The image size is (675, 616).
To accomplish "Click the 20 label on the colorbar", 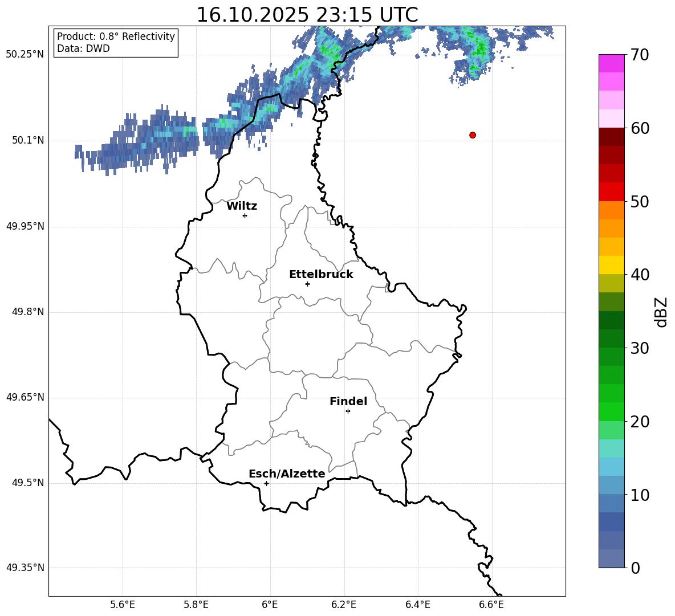I will pyautogui.click(x=640, y=422).
